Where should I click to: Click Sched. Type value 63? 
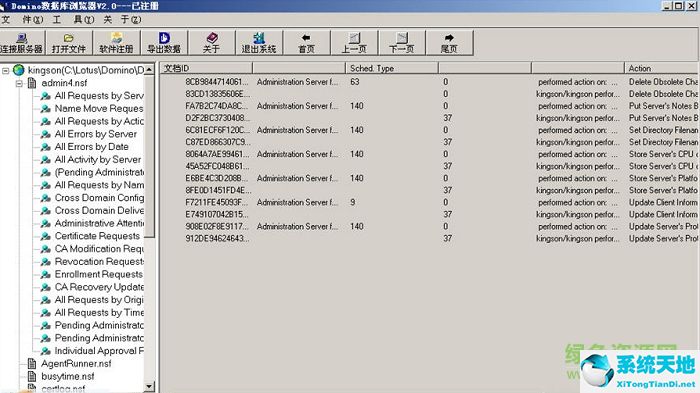[355, 82]
